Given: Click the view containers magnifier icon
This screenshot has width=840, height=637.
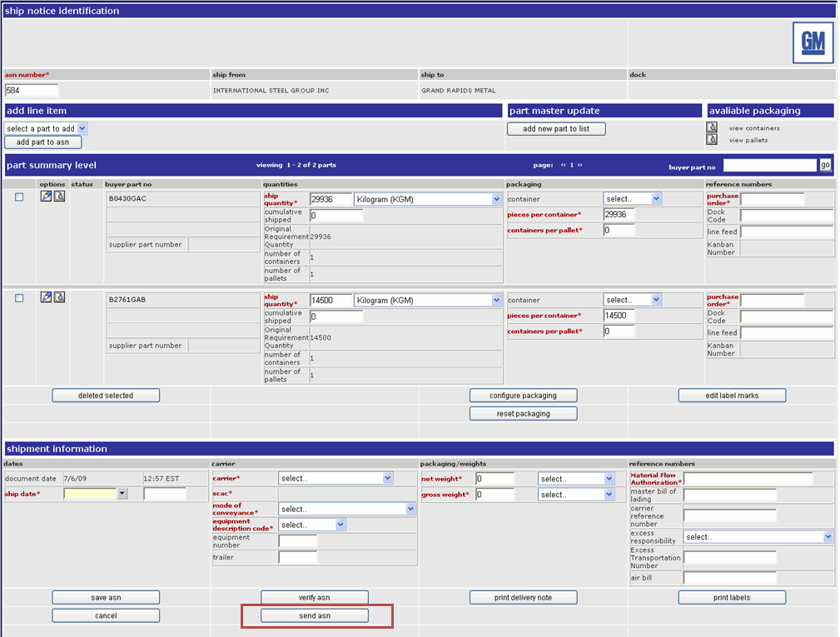Looking at the screenshot, I should coord(712,127).
